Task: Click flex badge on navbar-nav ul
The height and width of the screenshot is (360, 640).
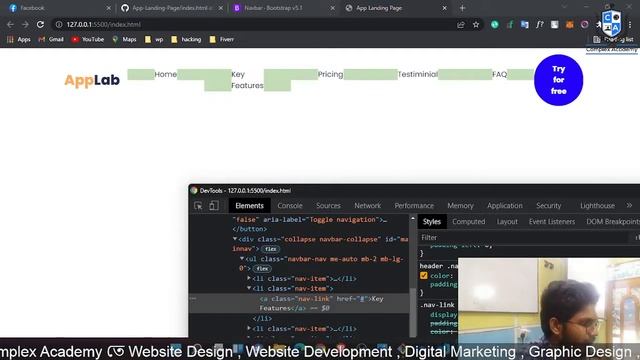Action: click(x=262, y=269)
